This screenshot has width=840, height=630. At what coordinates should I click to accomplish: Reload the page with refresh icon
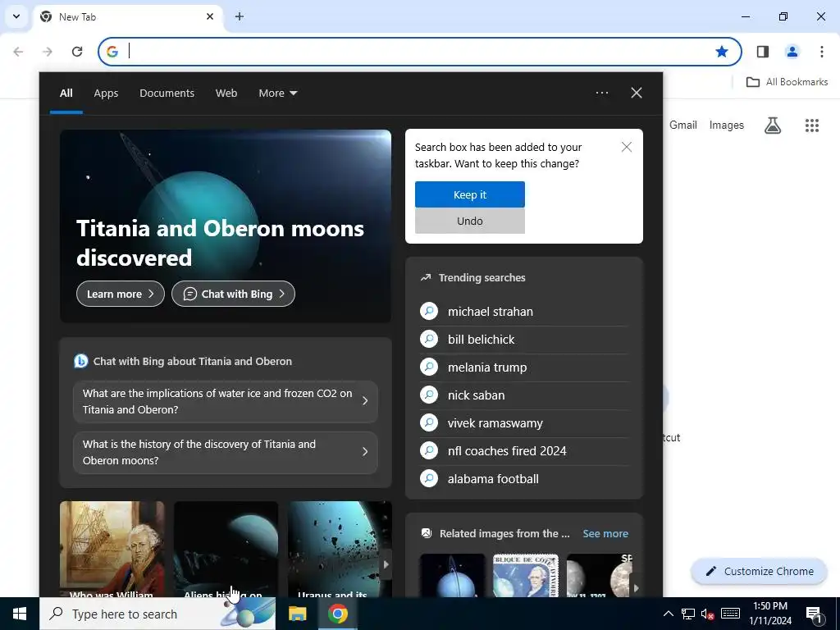coord(77,52)
